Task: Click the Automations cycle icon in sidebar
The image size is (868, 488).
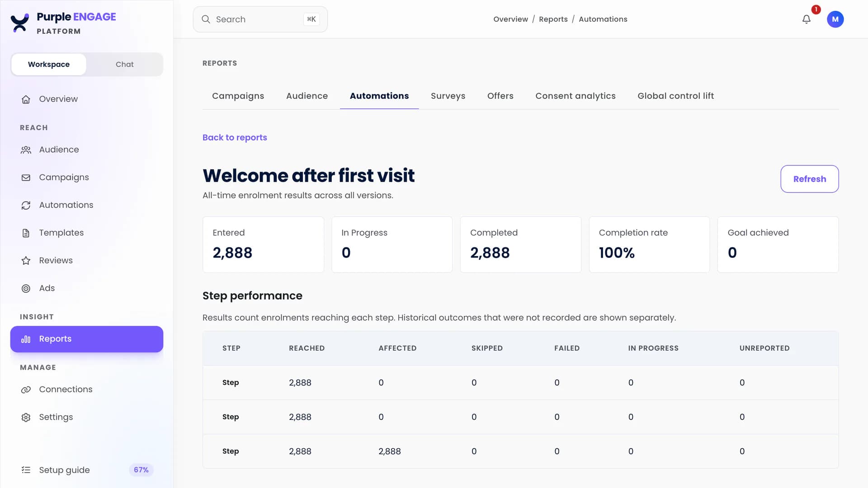Action: click(x=26, y=205)
